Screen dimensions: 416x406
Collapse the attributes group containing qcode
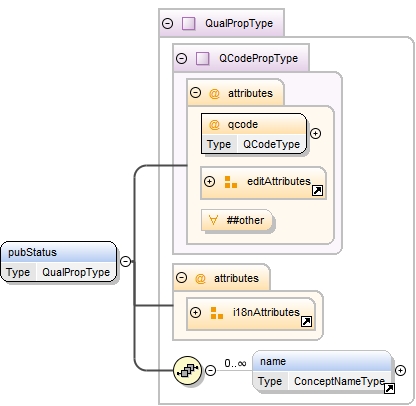point(195,92)
